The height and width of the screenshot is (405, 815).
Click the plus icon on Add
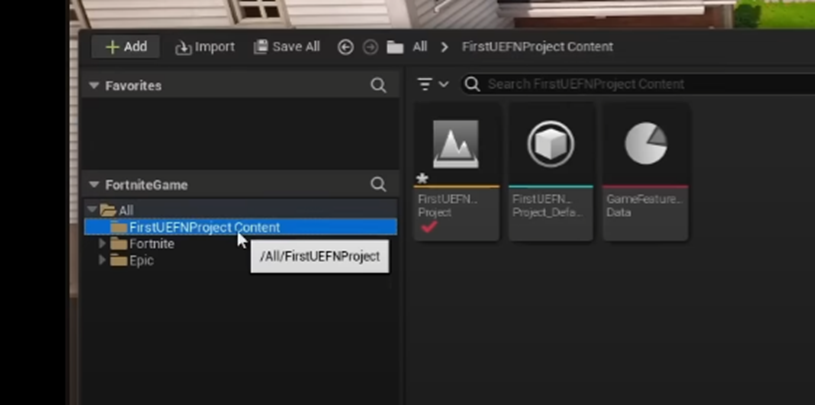112,47
